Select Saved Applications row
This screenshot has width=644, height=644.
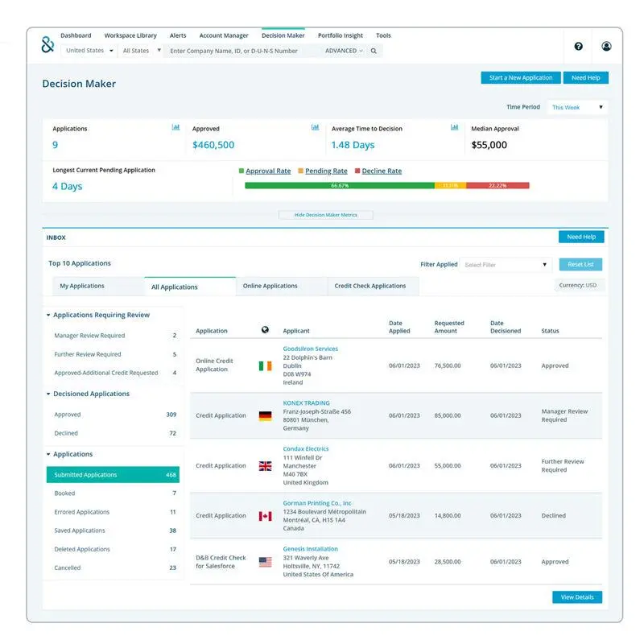click(x=113, y=530)
